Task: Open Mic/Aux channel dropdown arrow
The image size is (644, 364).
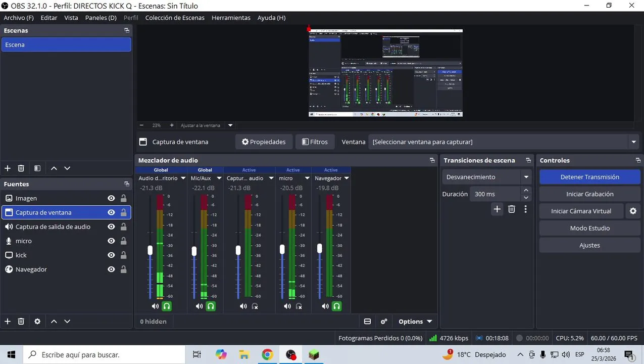Action: 219,178
